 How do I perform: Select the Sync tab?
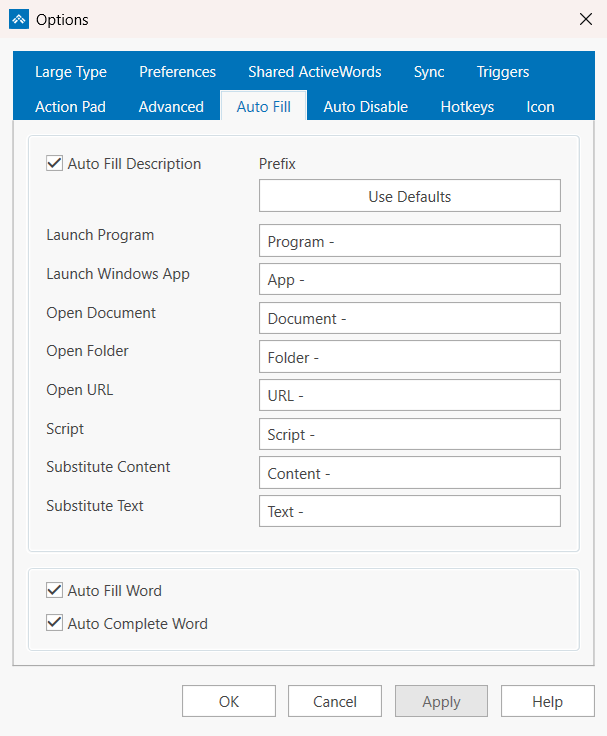click(x=429, y=72)
